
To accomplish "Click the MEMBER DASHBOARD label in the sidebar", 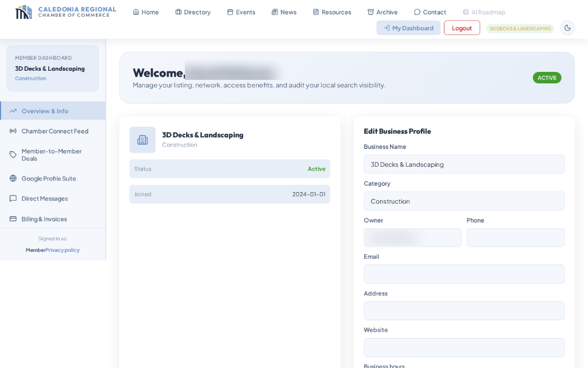I will point(44,58).
